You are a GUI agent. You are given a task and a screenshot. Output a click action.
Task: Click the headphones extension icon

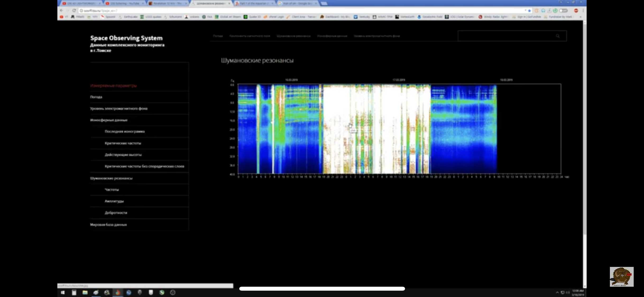pyautogui.click(x=543, y=11)
